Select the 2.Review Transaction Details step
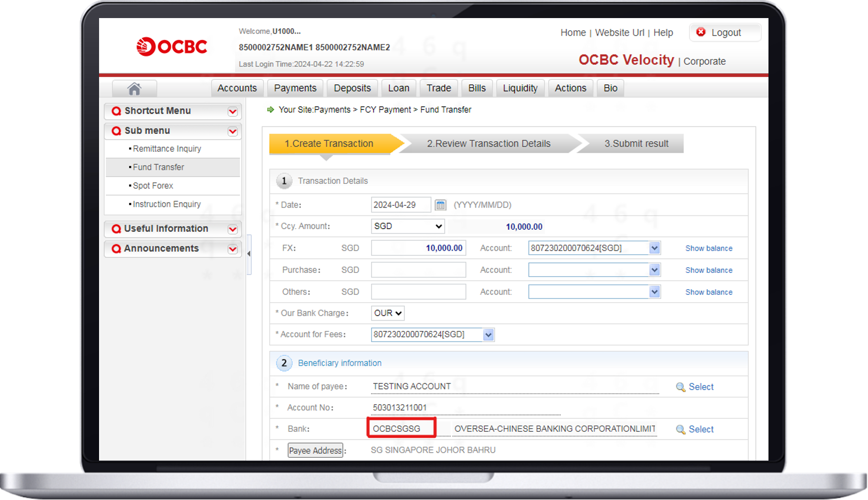868x500 pixels. click(x=489, y=144)
